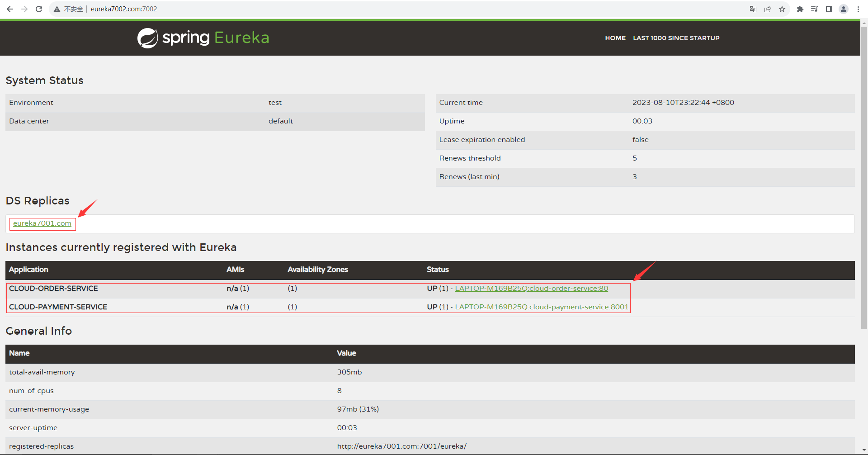Click the Name column header in General Info

click(x=19, y=353)
